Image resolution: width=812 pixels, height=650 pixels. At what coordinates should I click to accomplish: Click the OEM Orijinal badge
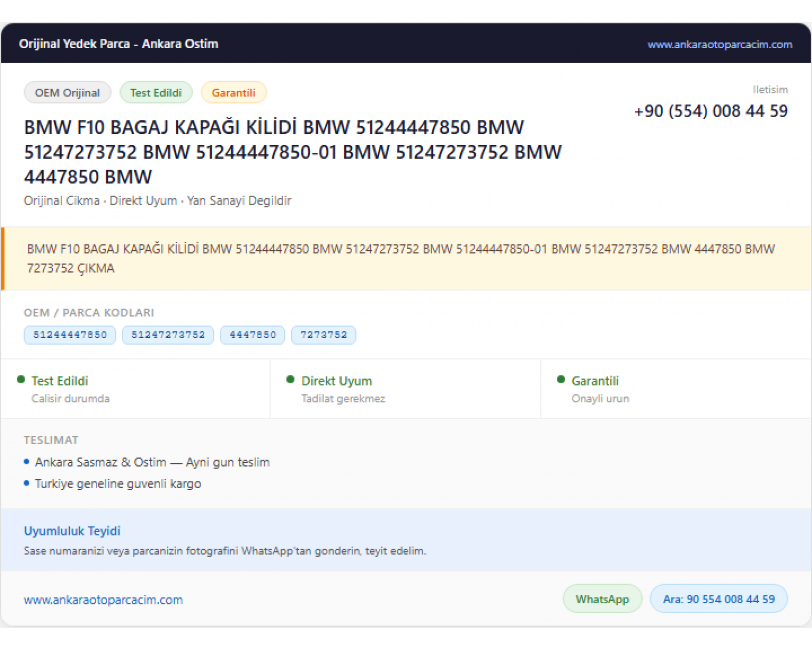pos(68,93)
